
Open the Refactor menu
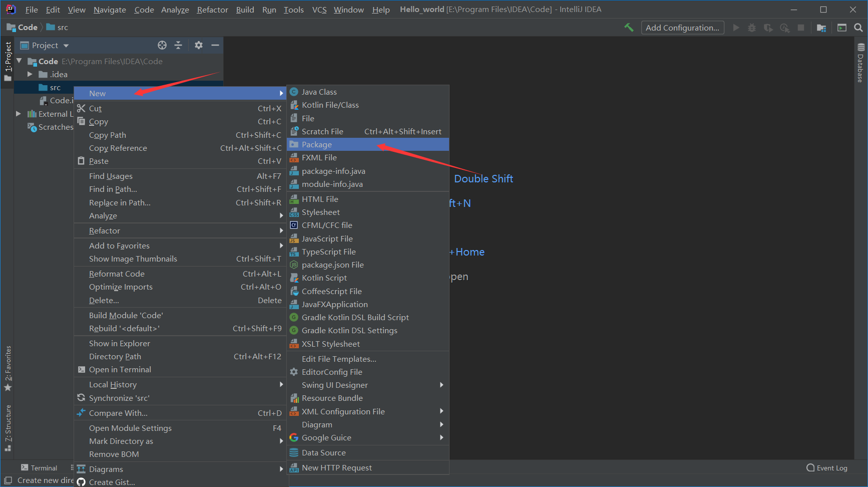212,9
